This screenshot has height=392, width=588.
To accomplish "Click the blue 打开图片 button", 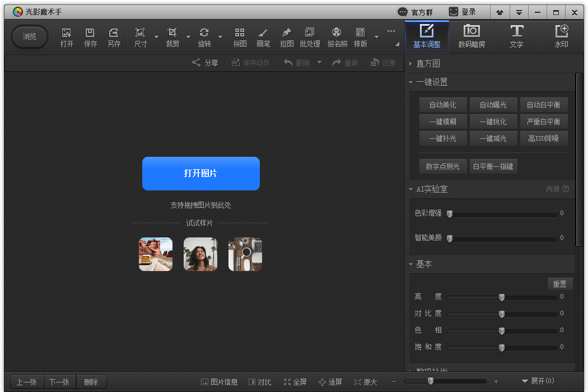I will [200, 174].
